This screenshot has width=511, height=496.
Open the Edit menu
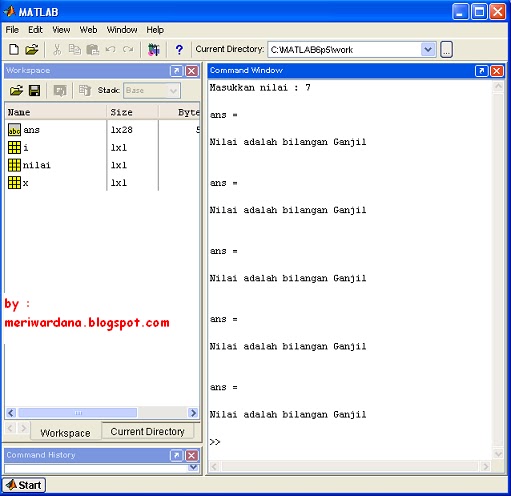click(35, 30)
